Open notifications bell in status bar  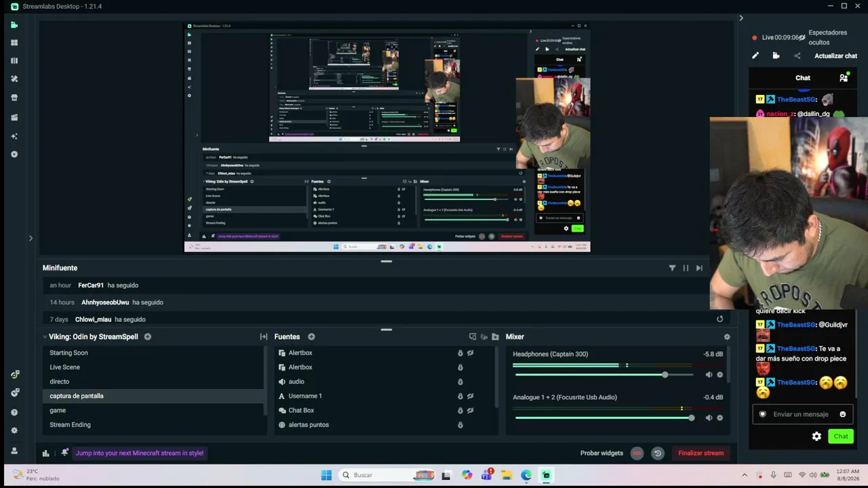click(64, 453)
